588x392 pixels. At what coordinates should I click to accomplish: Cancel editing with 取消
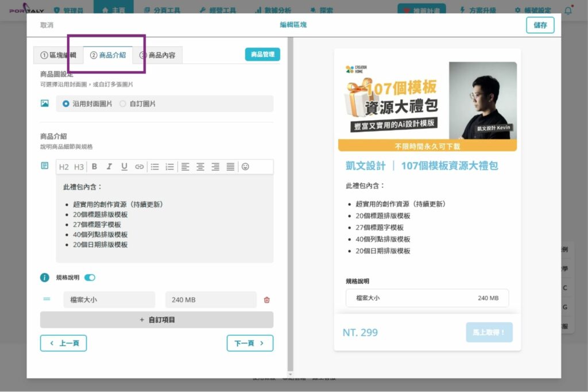pyautogui.click(x=47, y=25)
